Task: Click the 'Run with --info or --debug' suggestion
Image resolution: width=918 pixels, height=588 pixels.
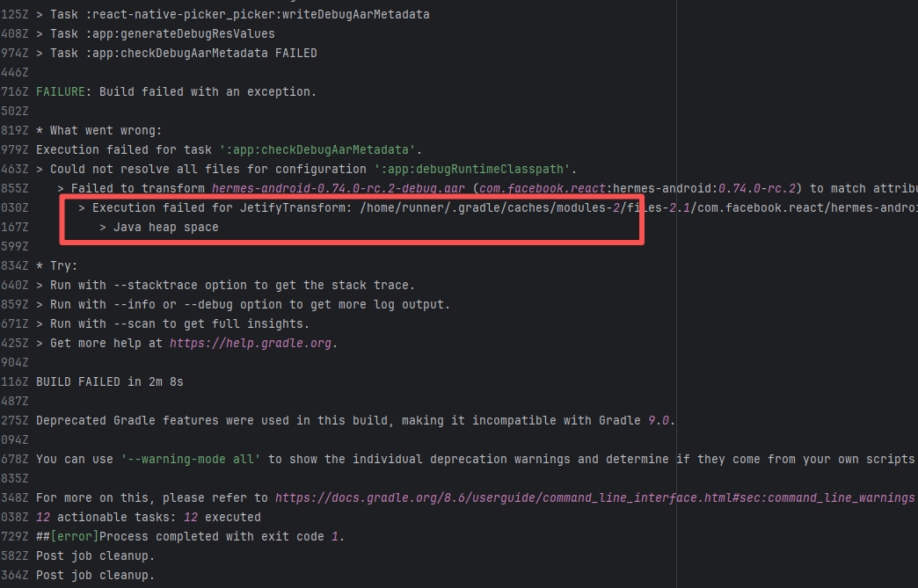Action: 250,304
